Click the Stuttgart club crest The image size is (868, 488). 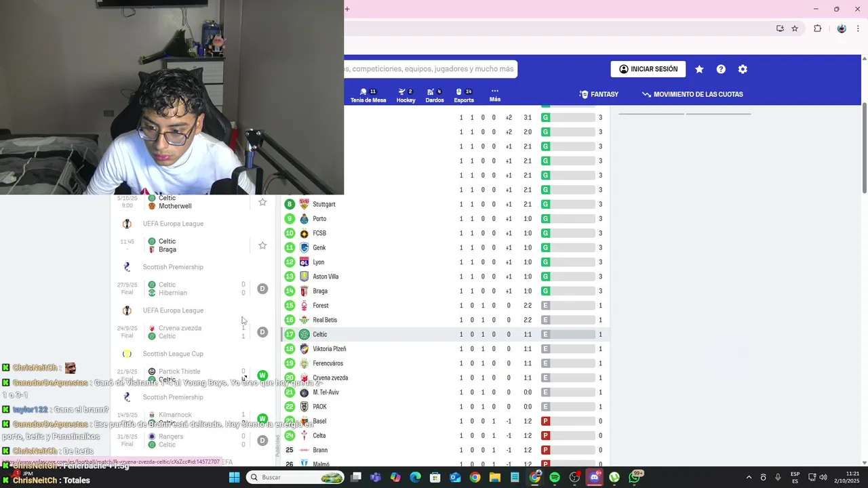click(304, 204)
